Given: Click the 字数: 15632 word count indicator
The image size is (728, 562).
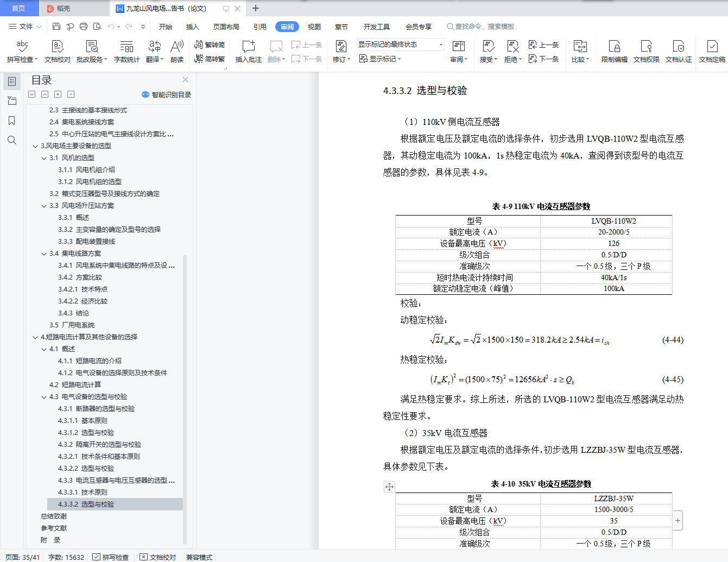Looking at the screenshot, I should 66,557.
